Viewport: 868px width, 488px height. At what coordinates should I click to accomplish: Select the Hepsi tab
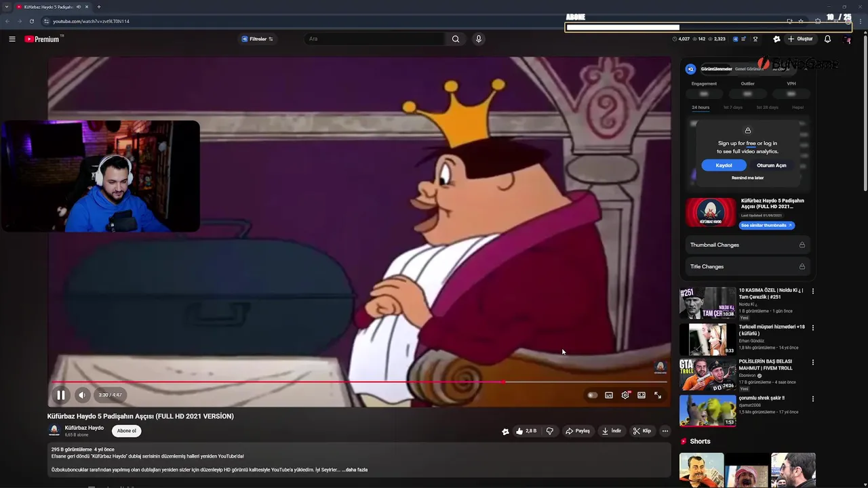tap(798, 108)
